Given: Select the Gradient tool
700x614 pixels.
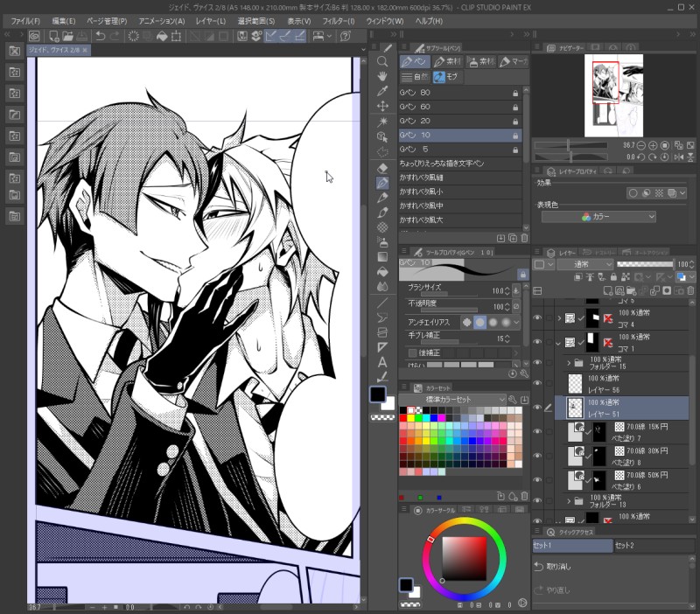Looking at the screenshot, I should pyautogui.click(x=382, y=257).
